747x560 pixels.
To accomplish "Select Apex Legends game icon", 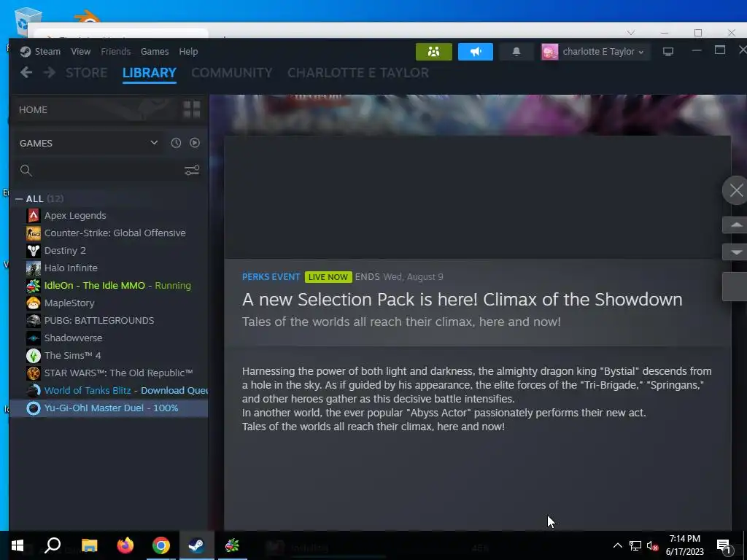I will click(x=34, y=216).
